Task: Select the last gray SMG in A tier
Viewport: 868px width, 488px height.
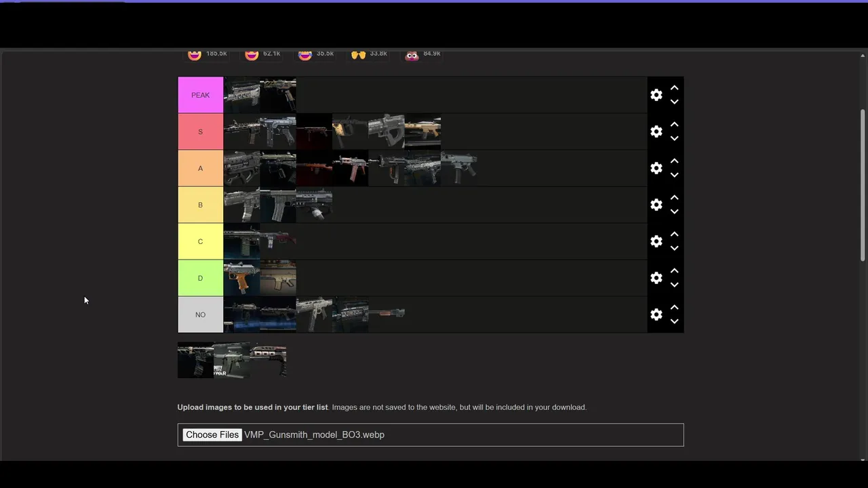Action: (459, 168)
